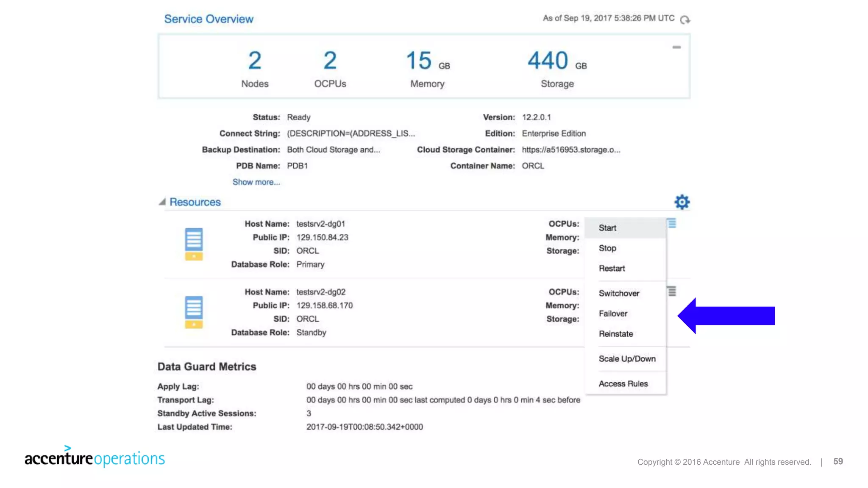Click the Resources section heading
868x488 pixels.
tap(195, 202)
